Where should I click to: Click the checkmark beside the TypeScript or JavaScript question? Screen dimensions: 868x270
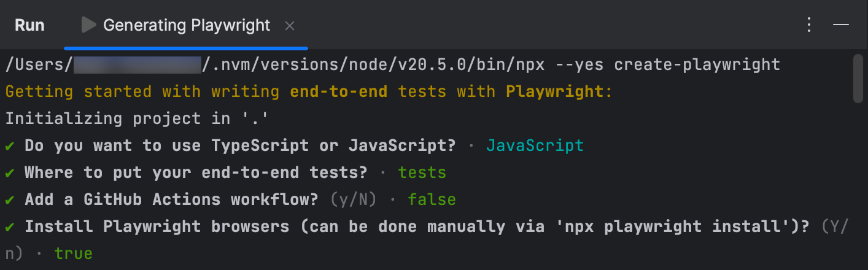(x=10, y=146)
